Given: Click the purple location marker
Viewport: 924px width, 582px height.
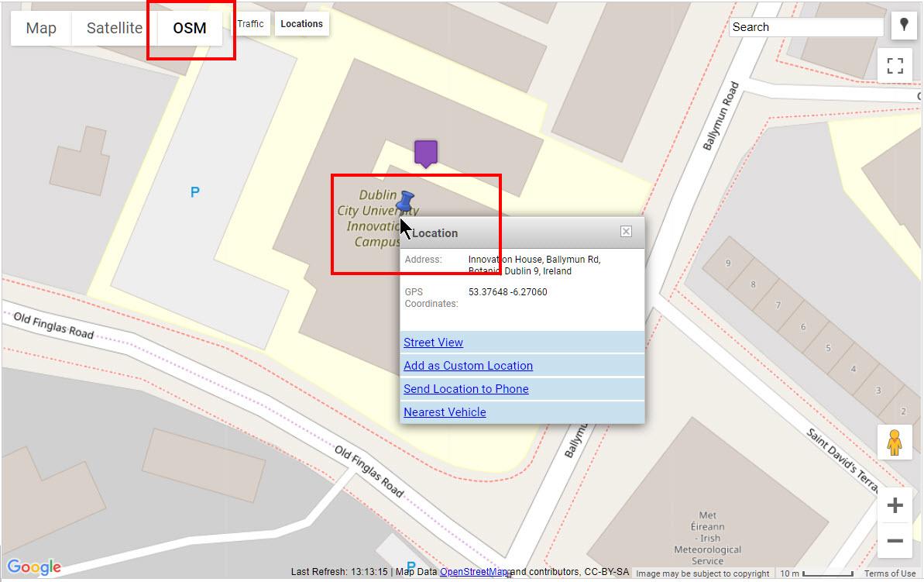Looking at the screenshot, I should tap(425, 154).
